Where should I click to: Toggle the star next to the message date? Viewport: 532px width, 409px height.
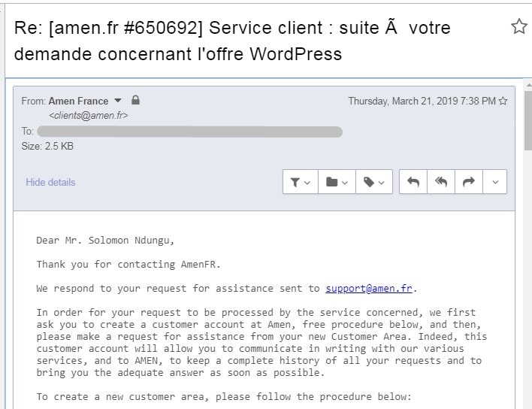(x=503, y=101)
